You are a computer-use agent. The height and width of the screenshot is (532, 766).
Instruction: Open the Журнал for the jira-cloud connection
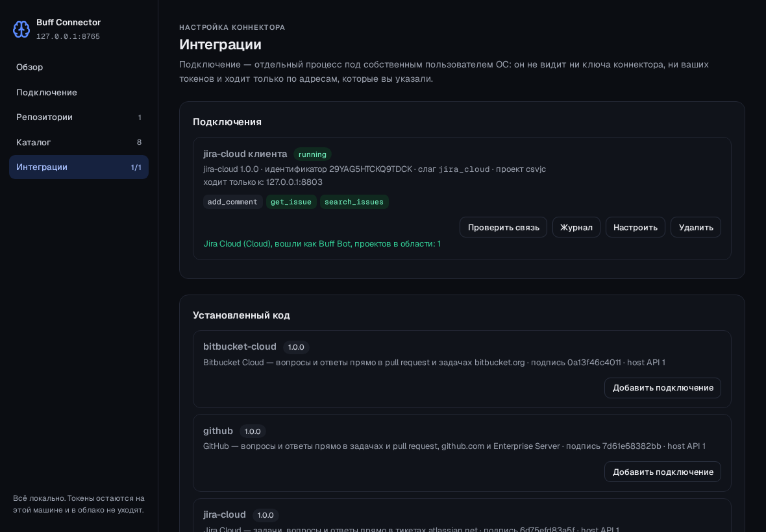click(576, 228)
